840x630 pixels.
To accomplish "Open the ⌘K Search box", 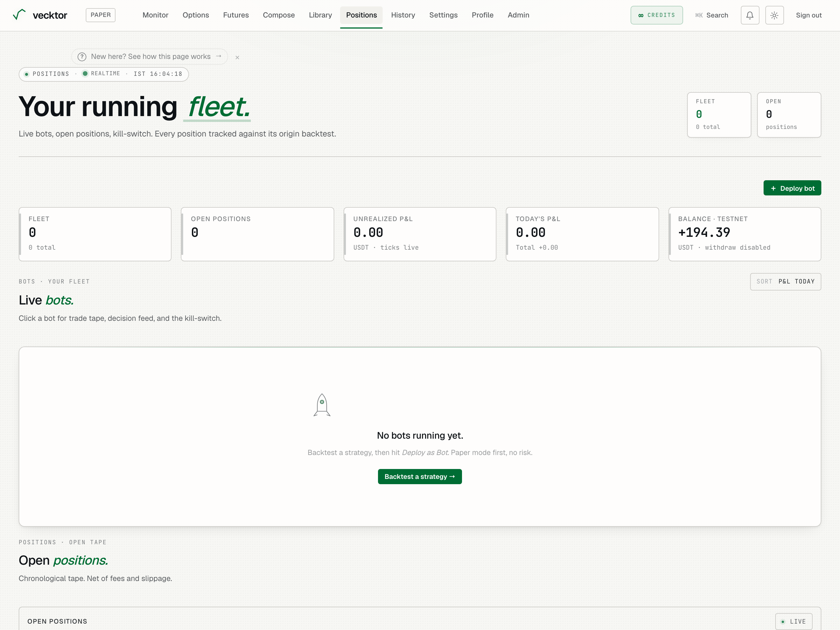I will (712, 15).
